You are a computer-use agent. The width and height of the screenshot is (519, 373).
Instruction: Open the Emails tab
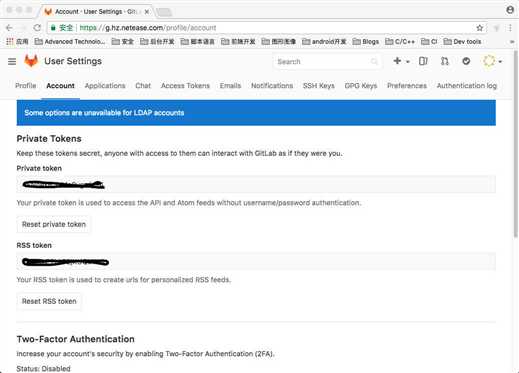click(230, 86)
